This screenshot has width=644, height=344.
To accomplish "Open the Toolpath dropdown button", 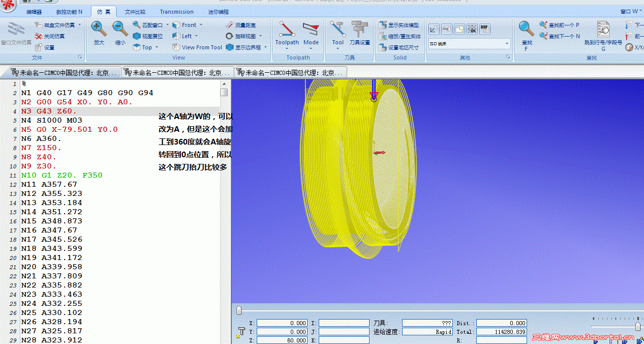I will coord(287,35).
